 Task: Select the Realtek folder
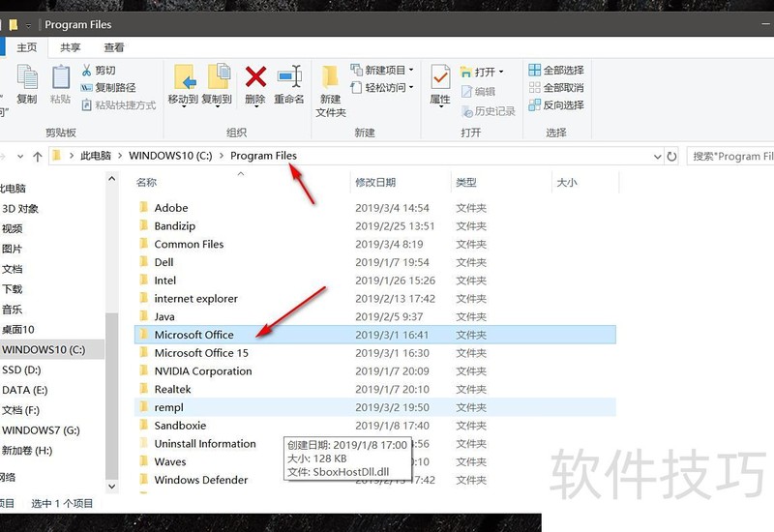375,389
